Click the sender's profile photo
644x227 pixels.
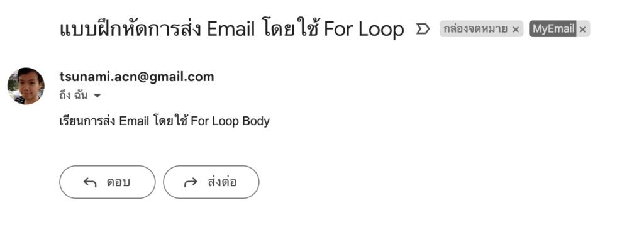pyautogui.click(x=26, y=86)
